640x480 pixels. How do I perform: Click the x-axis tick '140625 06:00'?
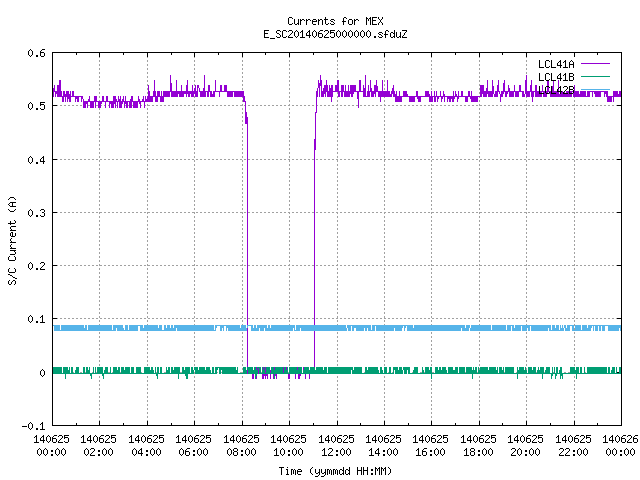click(x=193, y=445)
